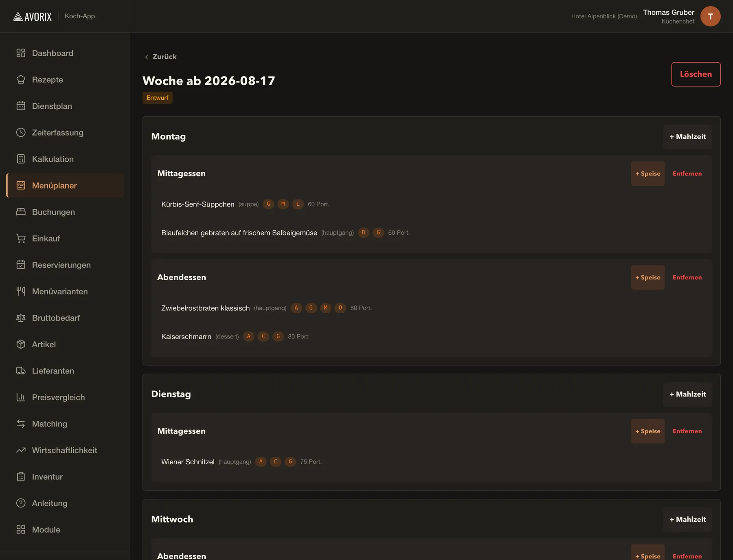Click the Koch-App label in header

(80, 16)
